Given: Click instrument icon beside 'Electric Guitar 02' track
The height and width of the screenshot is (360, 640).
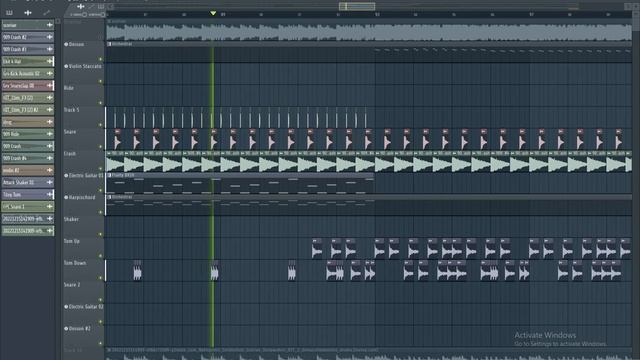Looking at the screenshot, I should 66,307.
